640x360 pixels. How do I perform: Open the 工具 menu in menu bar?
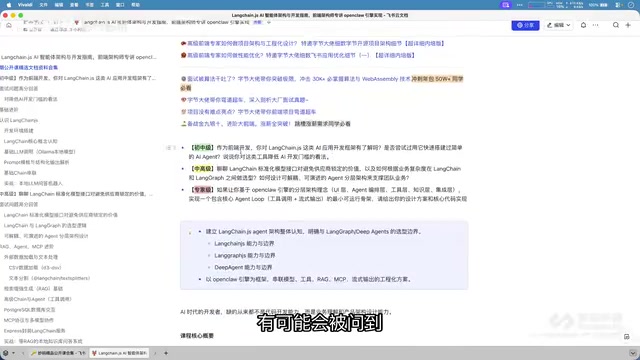tap(105, 5)
